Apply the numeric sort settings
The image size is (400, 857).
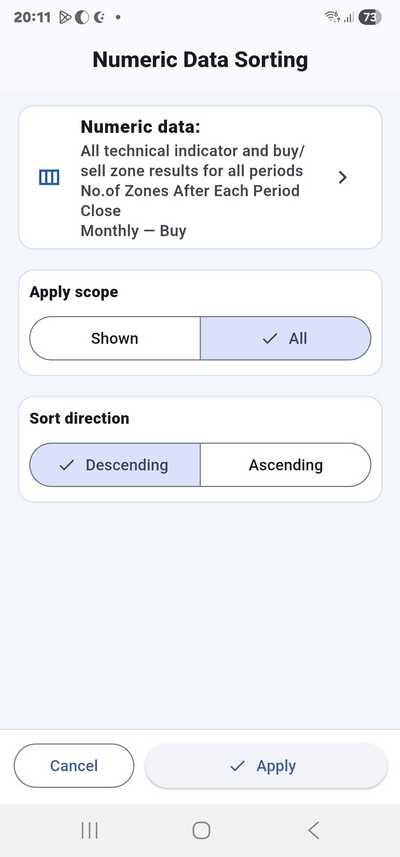266,766
